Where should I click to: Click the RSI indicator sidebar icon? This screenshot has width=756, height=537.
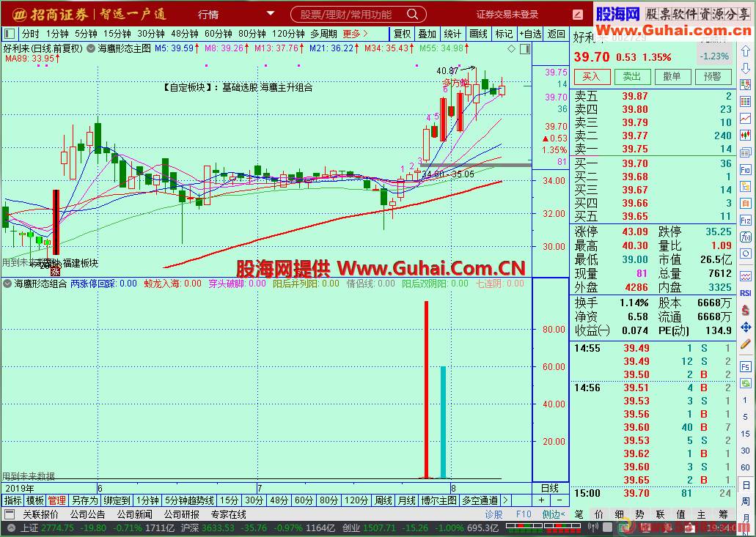[746, 293]
